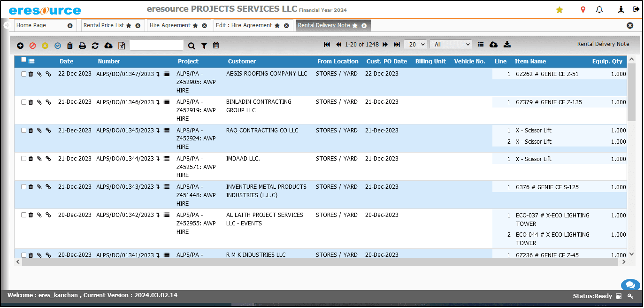This screenshot has height=308, width=644.
Task: Switch to the Home Page tab
Action: click(31, 25)
